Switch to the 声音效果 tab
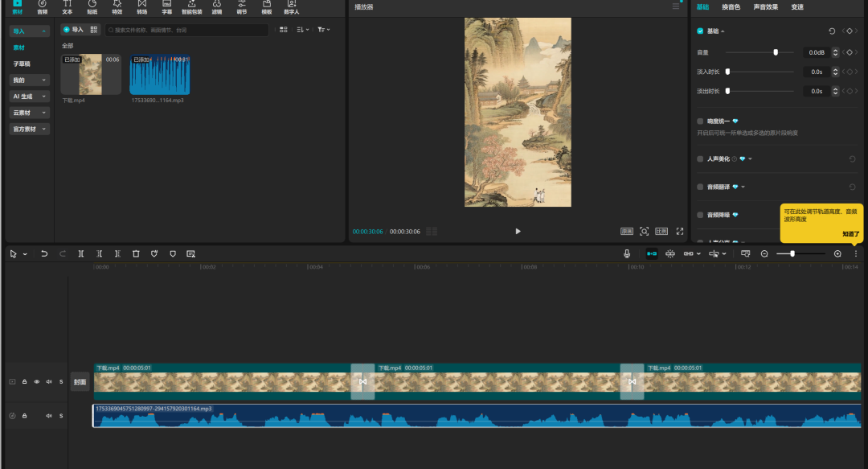Screen dimensions: 868x469 pyautogui.click(x=766, y=7)
